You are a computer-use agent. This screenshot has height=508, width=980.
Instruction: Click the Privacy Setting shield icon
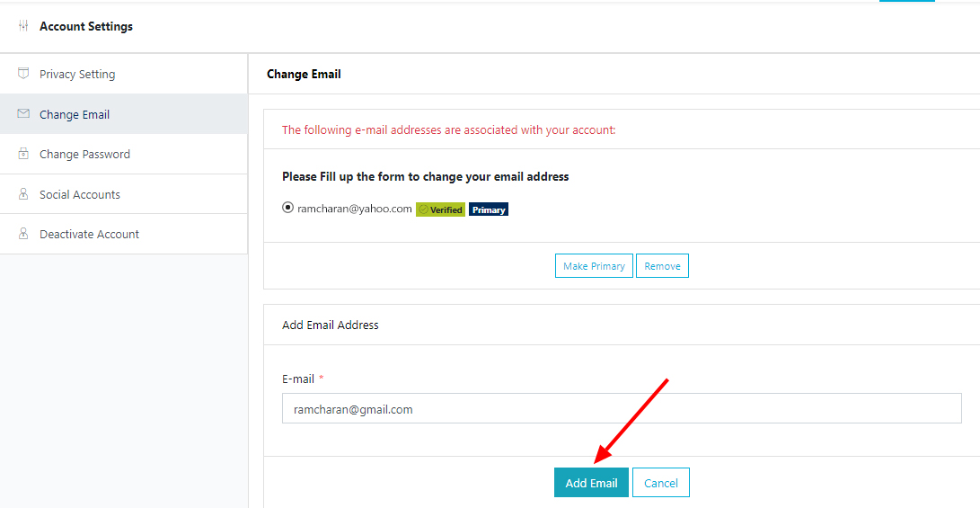pos(23,74)
